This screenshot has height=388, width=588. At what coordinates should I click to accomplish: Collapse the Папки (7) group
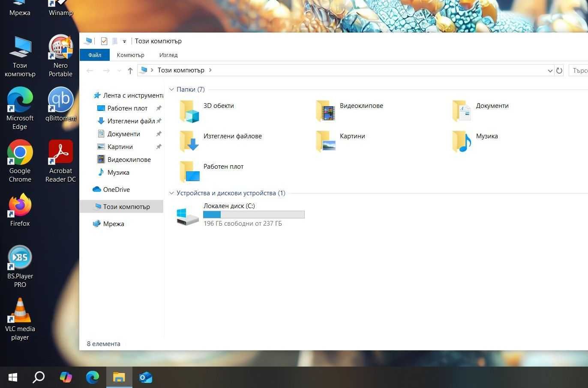coord(171,90)
